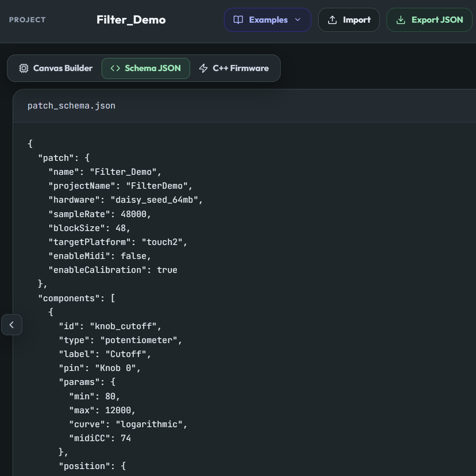Click the "blockSize": 48 line
The width and height of the screenshot is (476, 476).
[89, 228]
